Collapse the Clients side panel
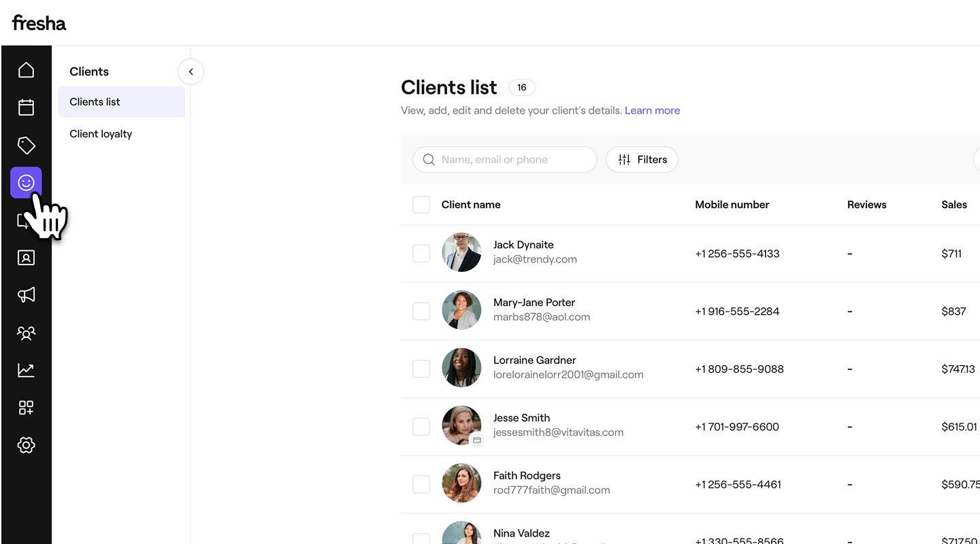 click(x=191, y=71)
